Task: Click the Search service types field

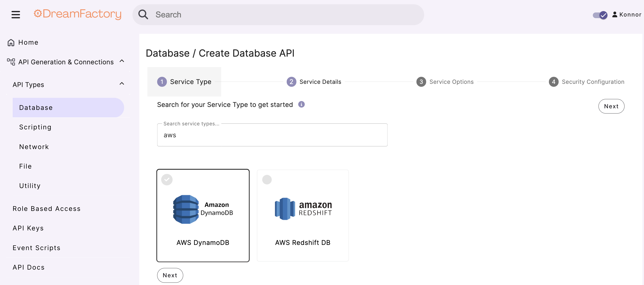Action: (272, 135)
